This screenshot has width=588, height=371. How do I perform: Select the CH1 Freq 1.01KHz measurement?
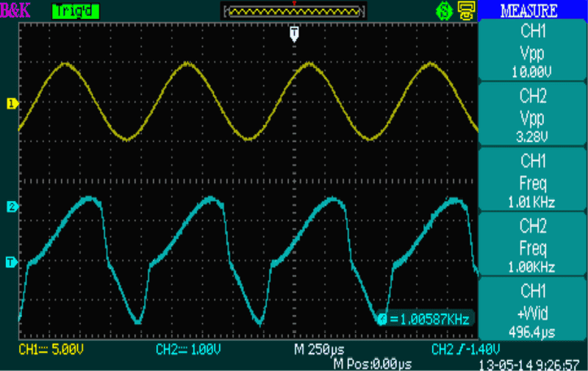point(532,180)
